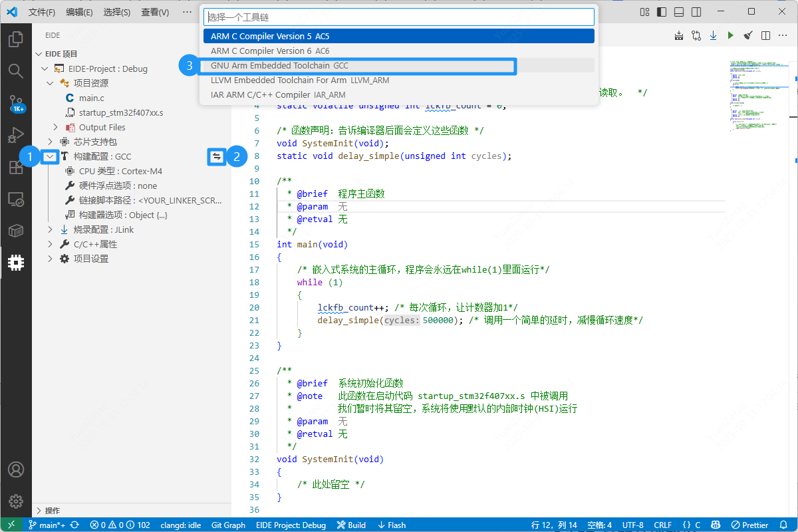The width and height of the screenshot is (798, 532).
Task: Click the green run arrow in editor toolbar
Action: click(x=730, y=35)
